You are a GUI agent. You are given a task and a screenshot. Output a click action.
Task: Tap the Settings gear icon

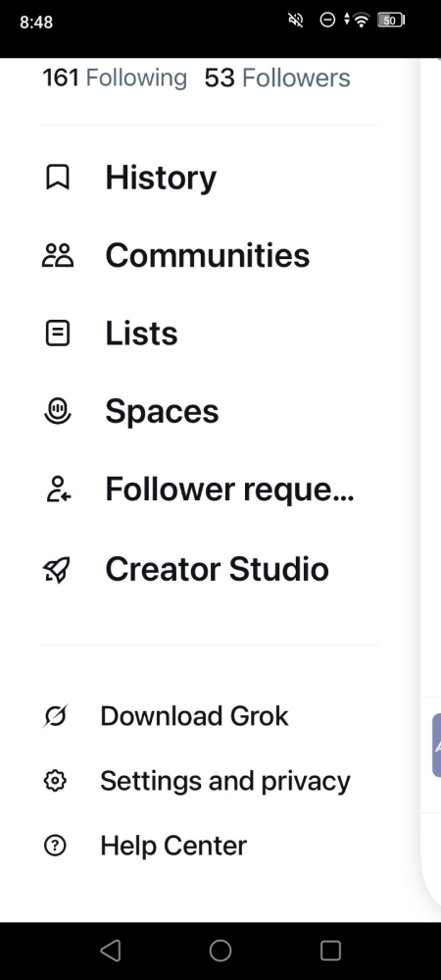(x=55, y=781)
